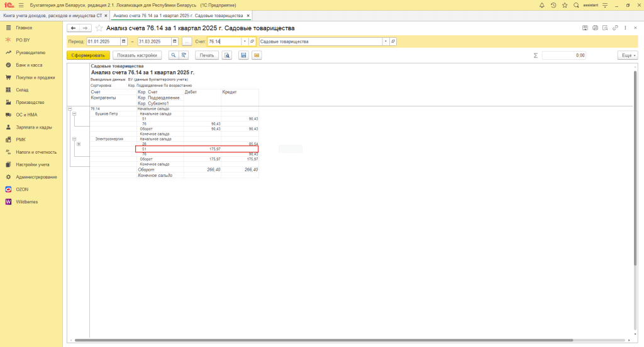644x347 pixels.
Task: Open the ОС и НМА section
Action: pyautogui.click(x=31, y=115)
